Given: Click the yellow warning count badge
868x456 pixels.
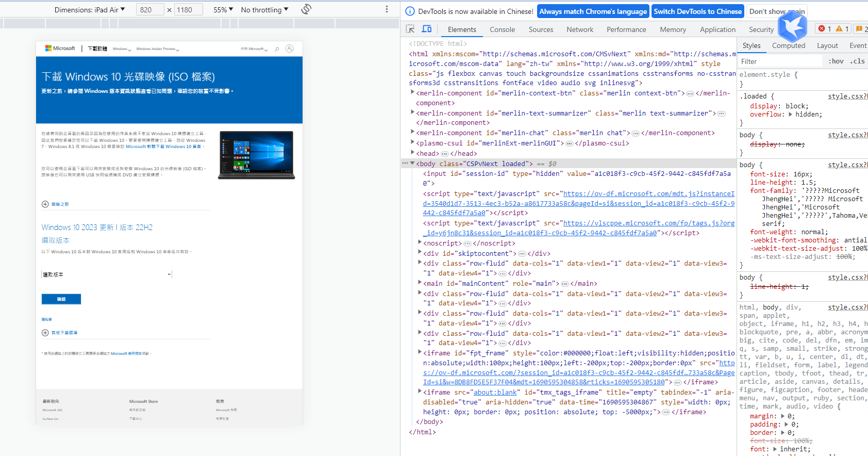Looking at the screenshot, I should point(842,29).
